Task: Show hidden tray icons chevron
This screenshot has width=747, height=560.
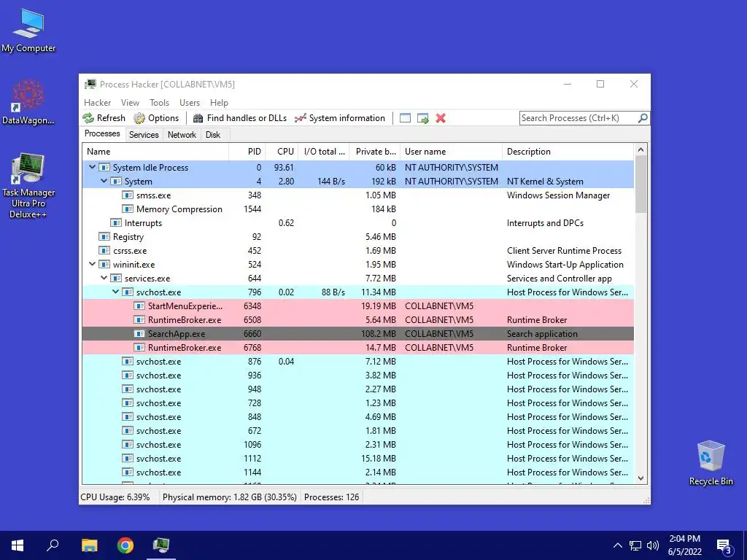Action: click(x=617, y=545)
